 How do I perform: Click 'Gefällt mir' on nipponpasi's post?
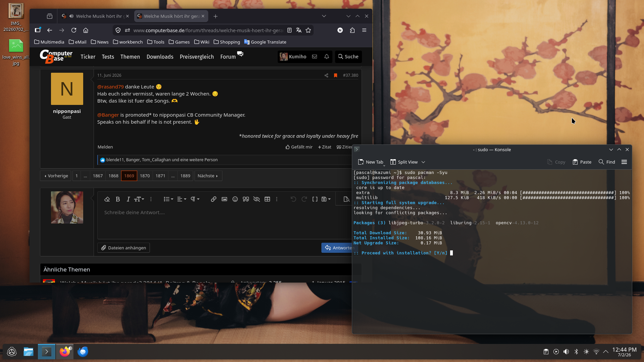[x=299, y=147]
